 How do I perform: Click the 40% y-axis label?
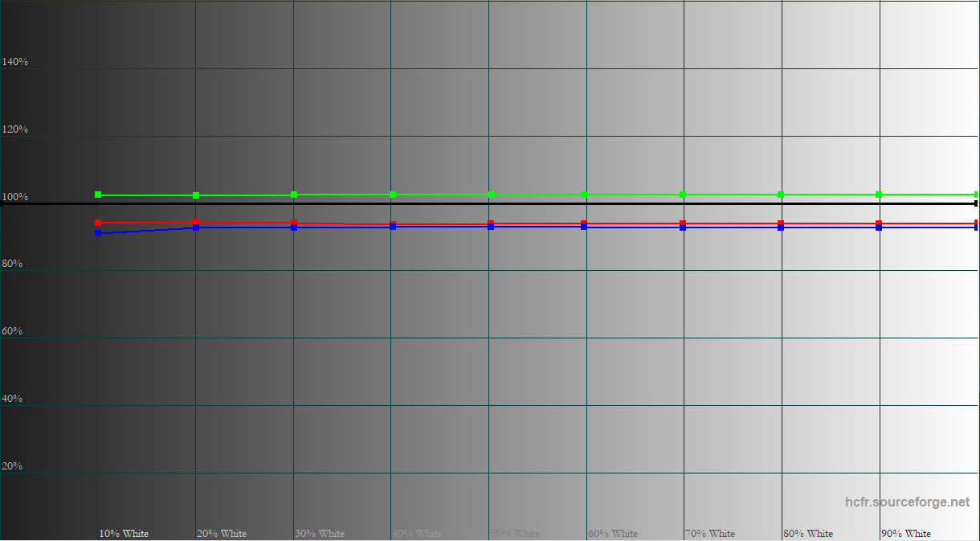13,399
